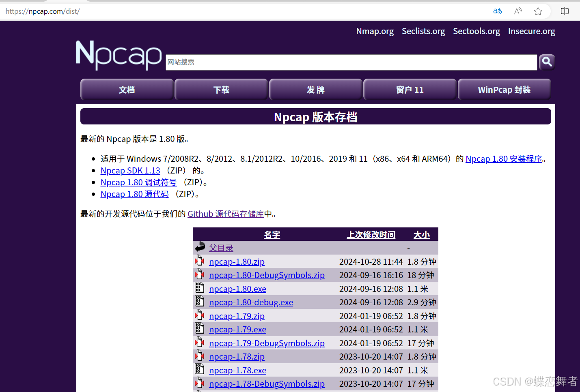Sort by 大小 column header
The width and height of the screenshot is (580, 392).
point(422,235)
